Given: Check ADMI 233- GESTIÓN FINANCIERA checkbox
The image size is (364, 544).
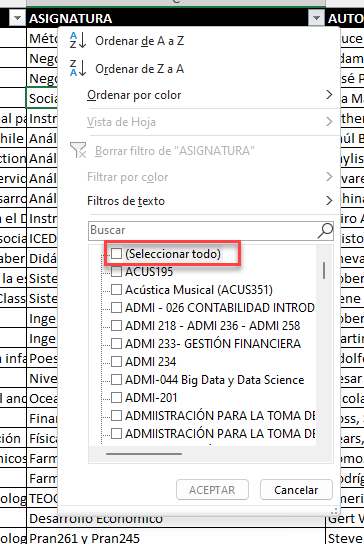Looking at the screenshot, I should (117, 343).
